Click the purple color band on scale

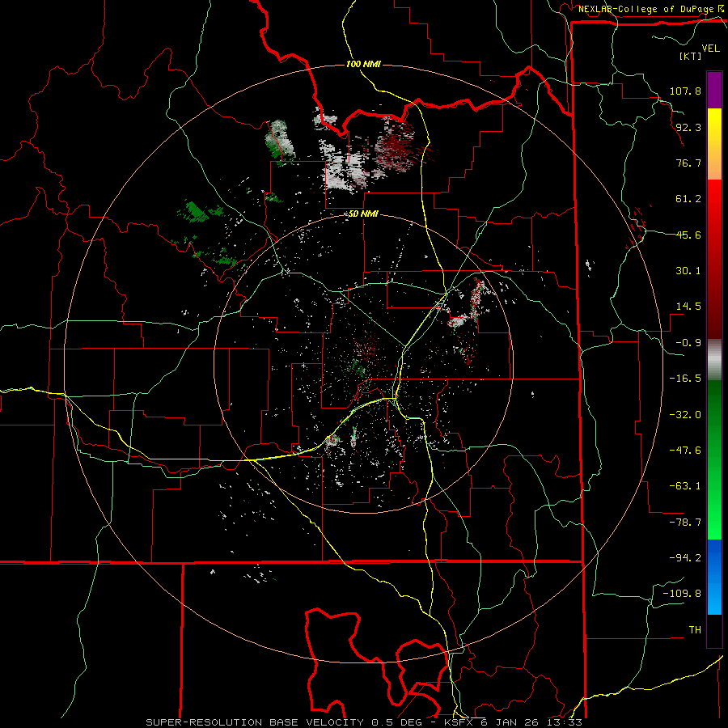click(x=714, y=90)
